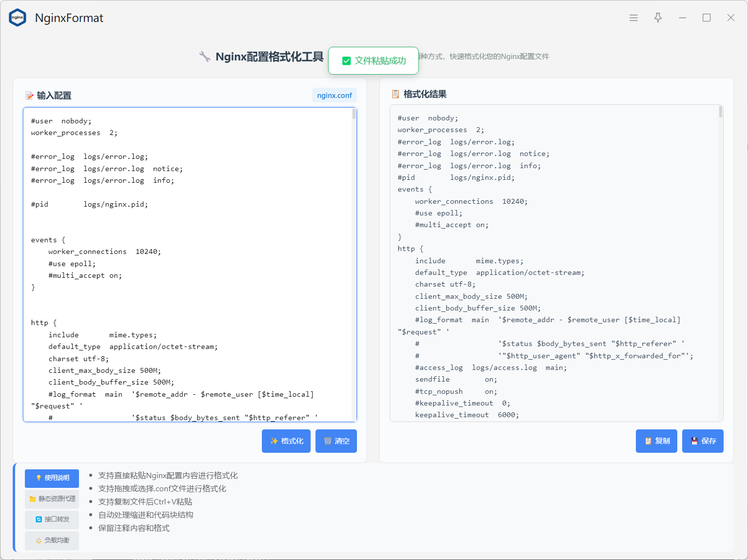Click the trash icon on the 清空 button
The image size is (748, 560).
(x=328, y=441)
